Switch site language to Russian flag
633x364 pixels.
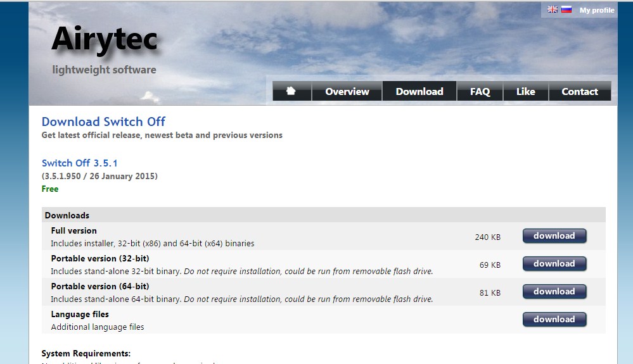tap(566, 9)
